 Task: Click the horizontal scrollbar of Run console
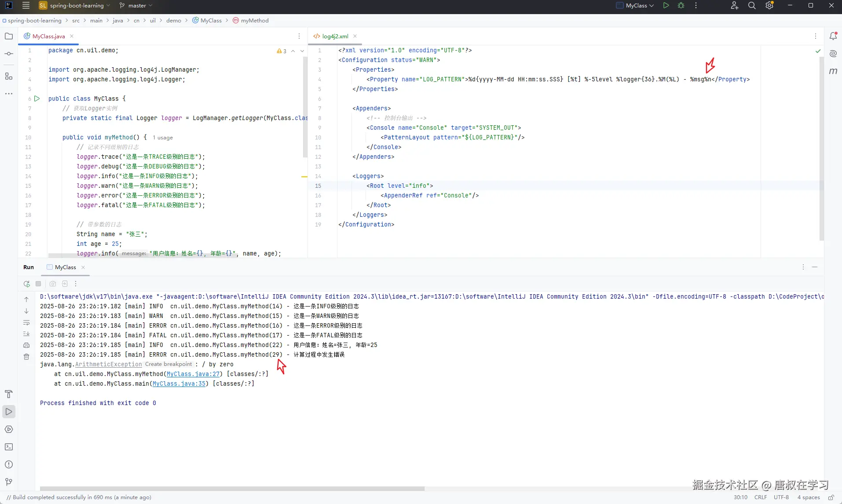click(232, 489)
